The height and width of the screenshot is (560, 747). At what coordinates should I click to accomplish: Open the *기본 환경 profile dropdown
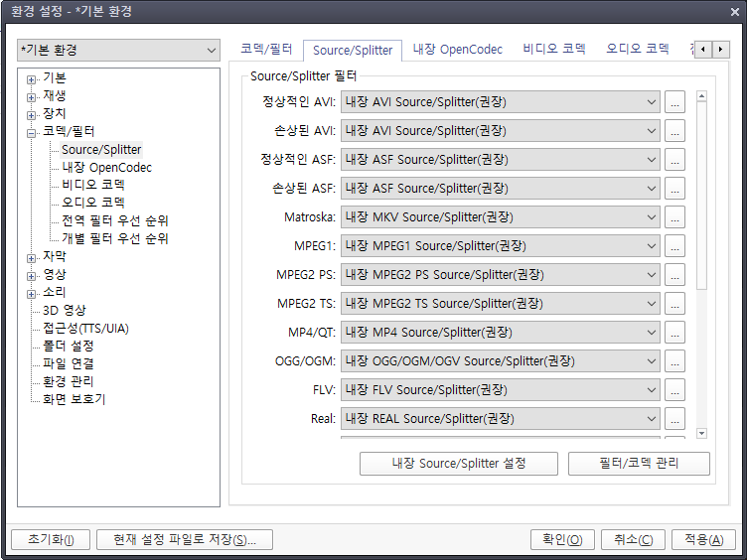click(x=118, y=50)
